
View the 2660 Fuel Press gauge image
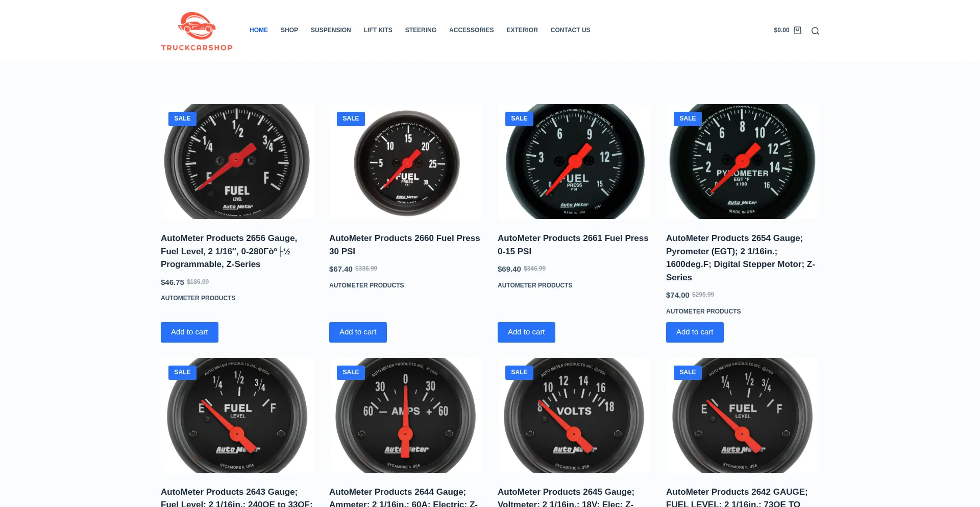tap(406, 162)
